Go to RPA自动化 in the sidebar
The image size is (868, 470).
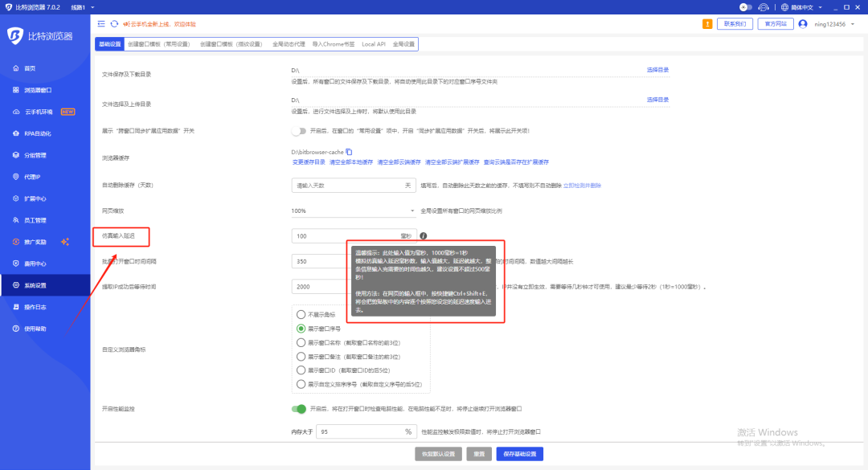38,133
